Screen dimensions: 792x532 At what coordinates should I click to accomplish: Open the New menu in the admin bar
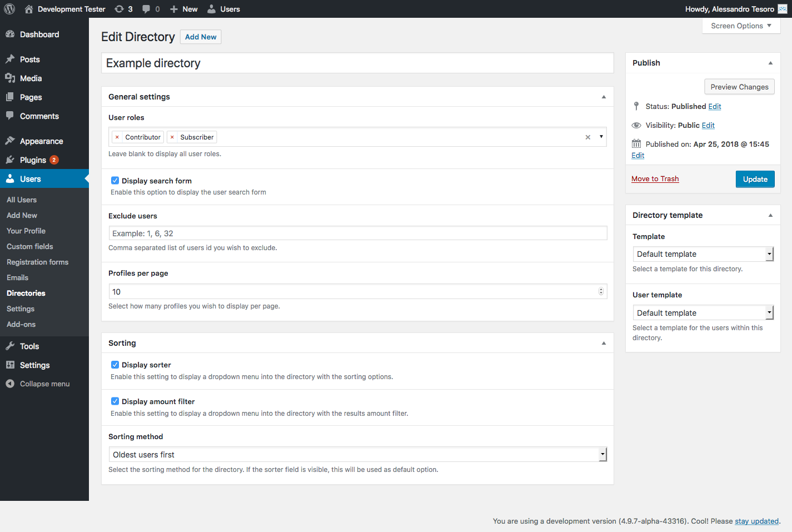tap(183, 9)
